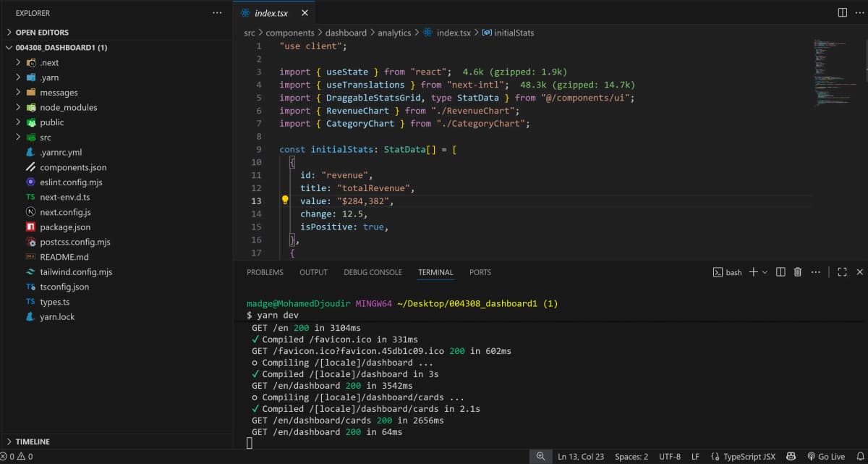Click 'dashboard' breadcrumb segment
The width and height of the screenshot is (868, 464).
click(346, 33)
